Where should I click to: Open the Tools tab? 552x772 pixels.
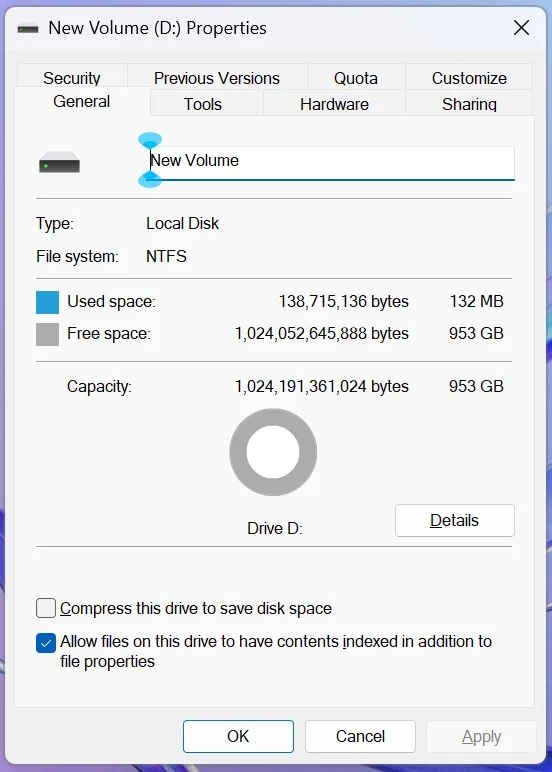[x=202, y=103]
